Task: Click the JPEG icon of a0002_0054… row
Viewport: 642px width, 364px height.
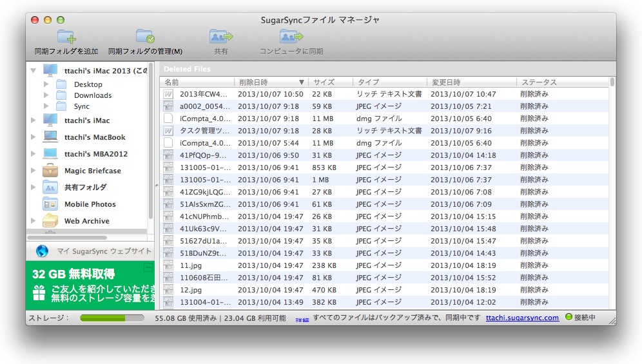Action: 168,106
